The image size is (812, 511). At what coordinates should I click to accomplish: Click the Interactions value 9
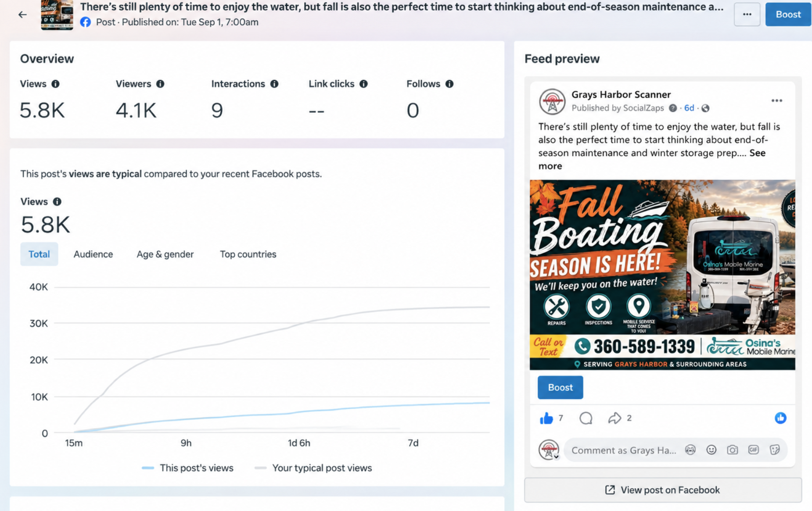[217, 110]
